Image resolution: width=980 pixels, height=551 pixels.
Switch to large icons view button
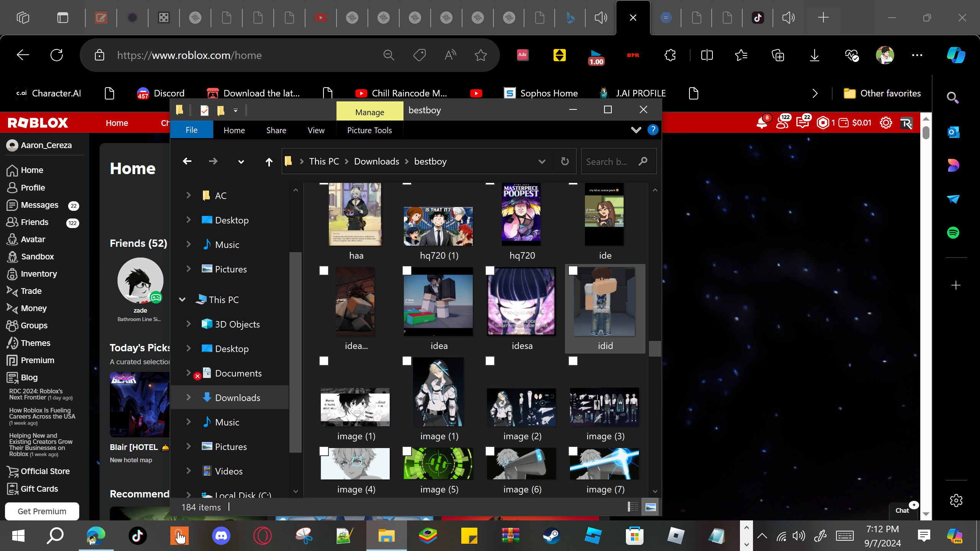click(x=650, y=507)
